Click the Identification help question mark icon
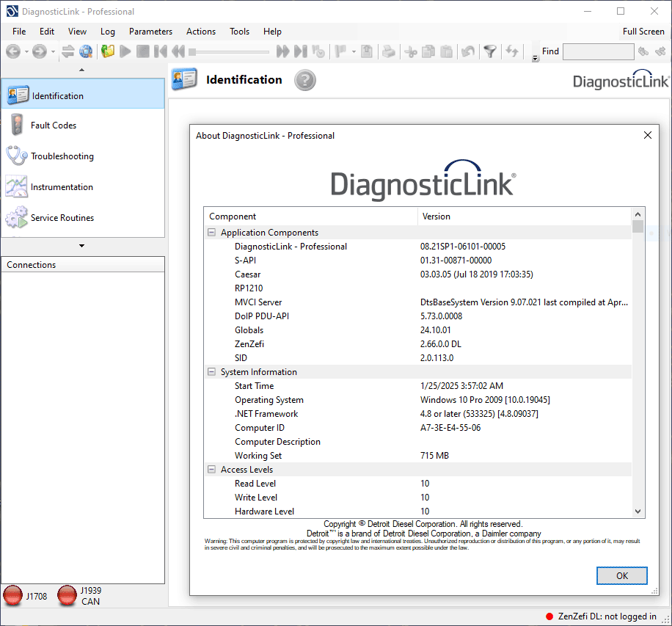The width and height of the screenshot is (672, 626). pyautogui.click(x=304, y=80)
